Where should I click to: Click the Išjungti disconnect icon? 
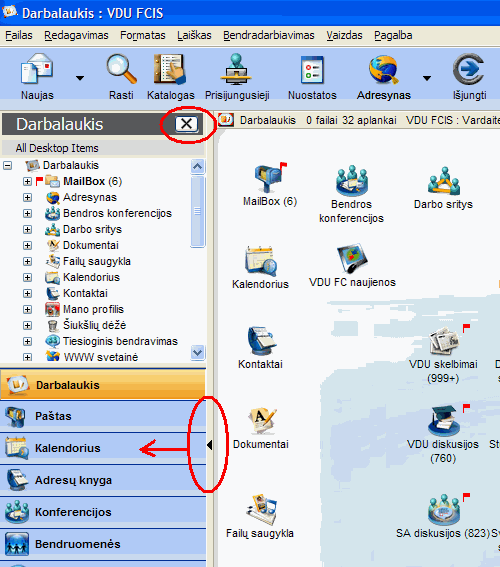(469, 69)
